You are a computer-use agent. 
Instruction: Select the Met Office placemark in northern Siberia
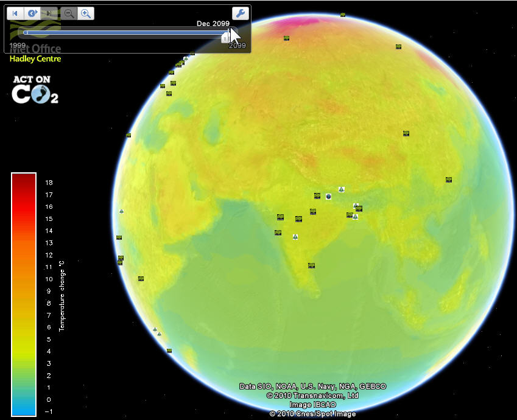(398, 46)
